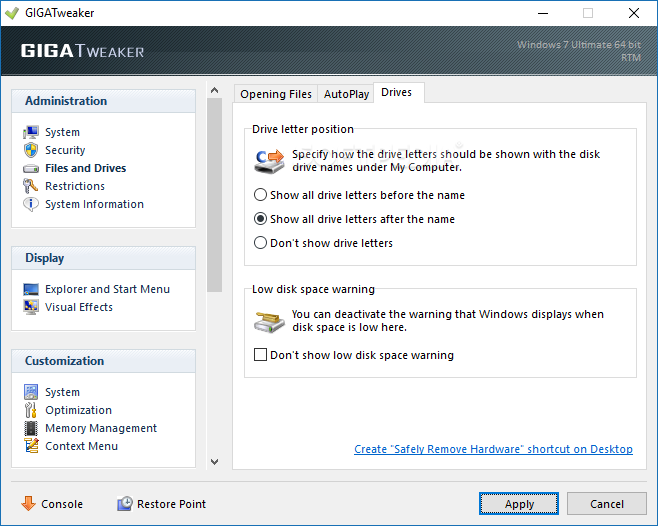Click the Optimization tools icon

coord(31,410)
